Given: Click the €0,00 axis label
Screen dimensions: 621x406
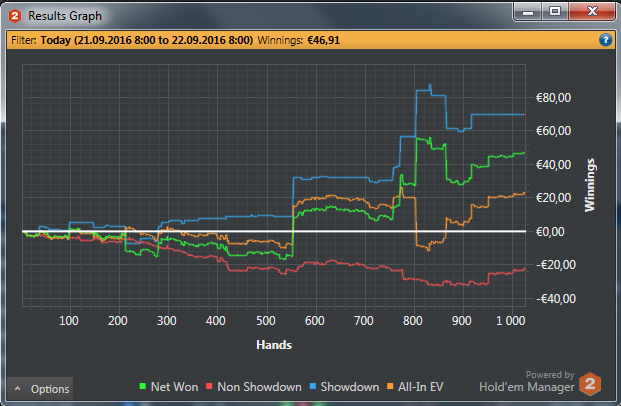Looking at the screenshot, I should (550, 232).
